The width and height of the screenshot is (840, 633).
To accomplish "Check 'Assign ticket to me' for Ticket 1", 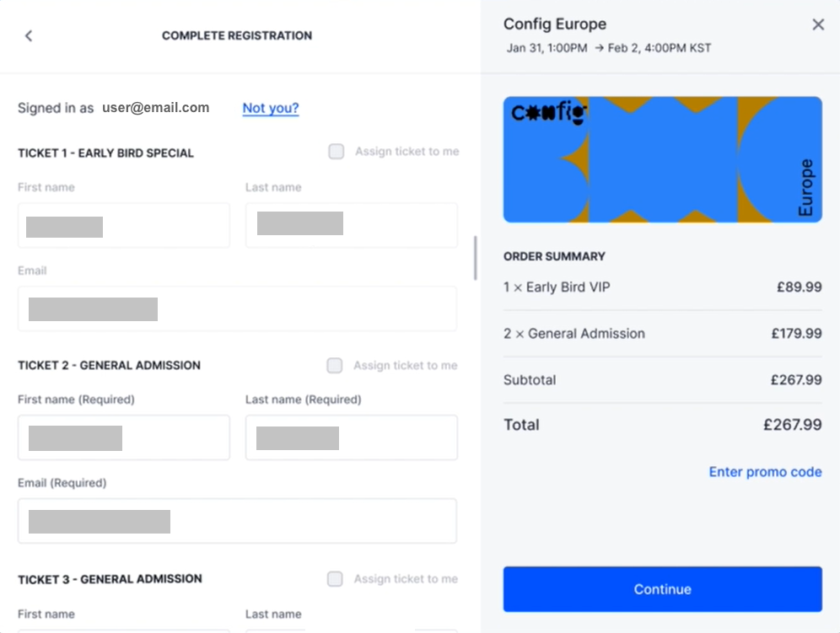I will pos(336,152).
